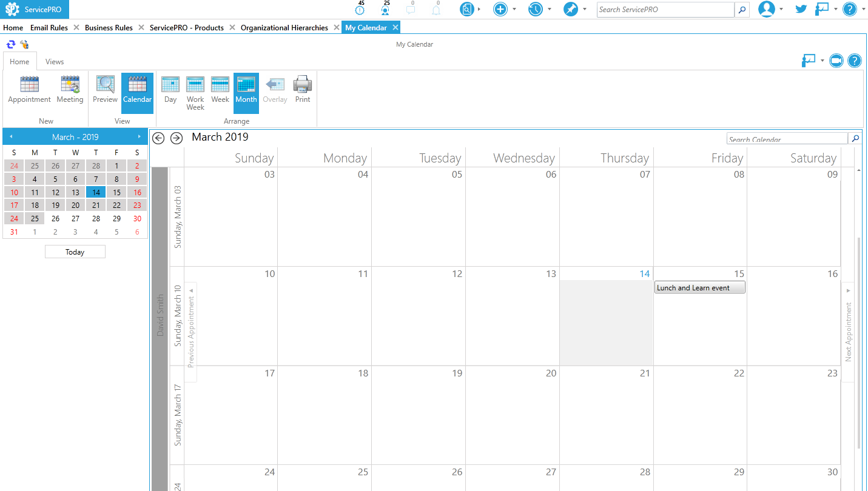
Task: Click the March - 2019 mini calendar header
Action: pyautogui.click(x=75, y=137)
